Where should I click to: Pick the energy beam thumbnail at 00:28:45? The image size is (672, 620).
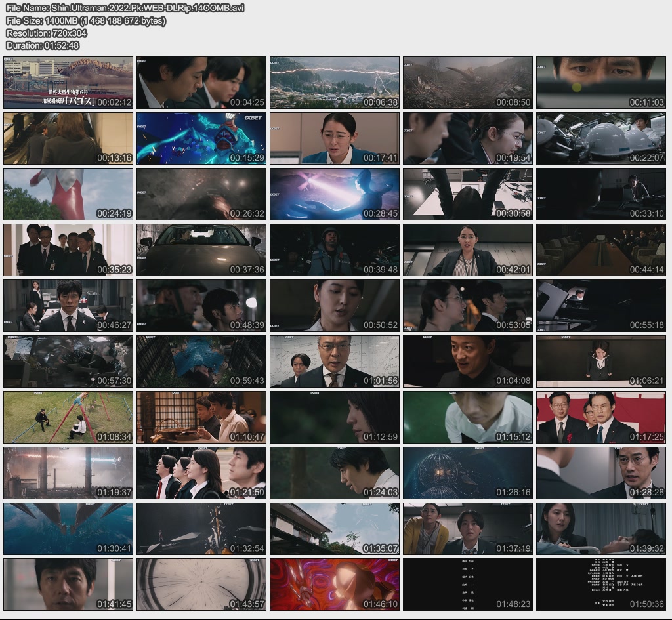[334, 194]
